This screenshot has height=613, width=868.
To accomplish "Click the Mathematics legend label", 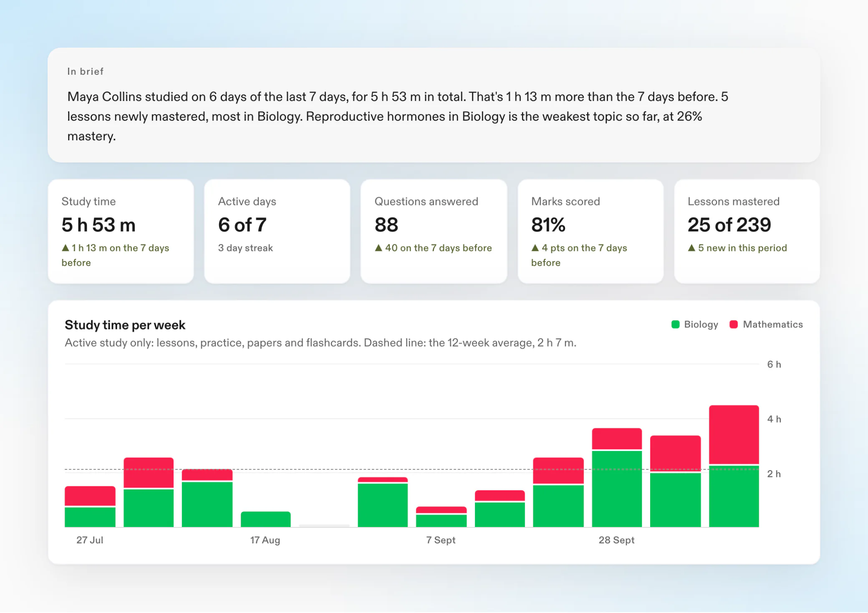I will (773, 324).
